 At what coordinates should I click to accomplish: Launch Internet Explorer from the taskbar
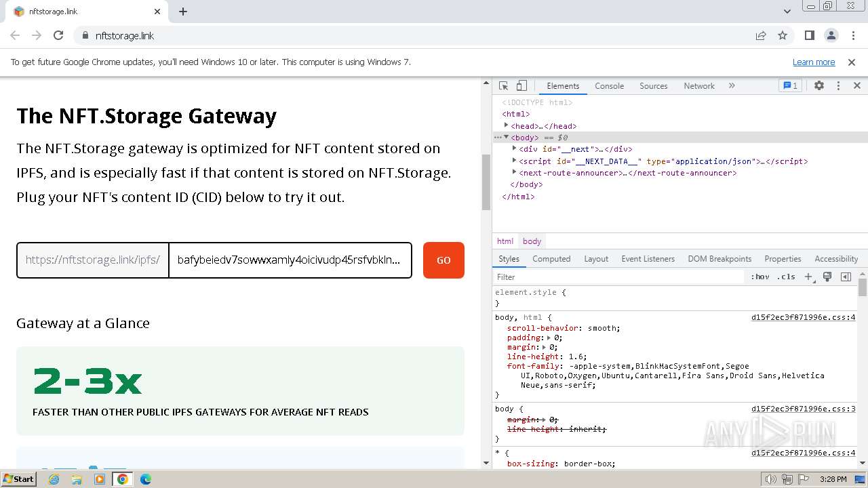pyautogui.click(x=54, y=479)
